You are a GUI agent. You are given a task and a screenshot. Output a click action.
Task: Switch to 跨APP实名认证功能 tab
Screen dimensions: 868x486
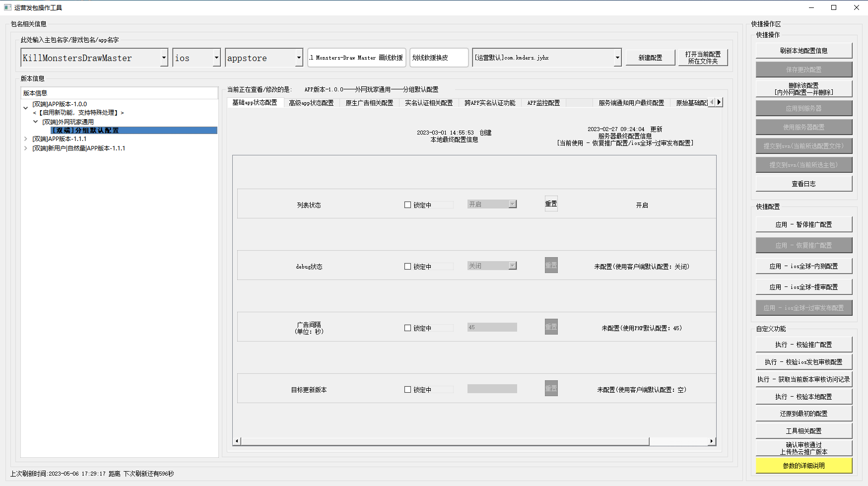tap(490, 103)
